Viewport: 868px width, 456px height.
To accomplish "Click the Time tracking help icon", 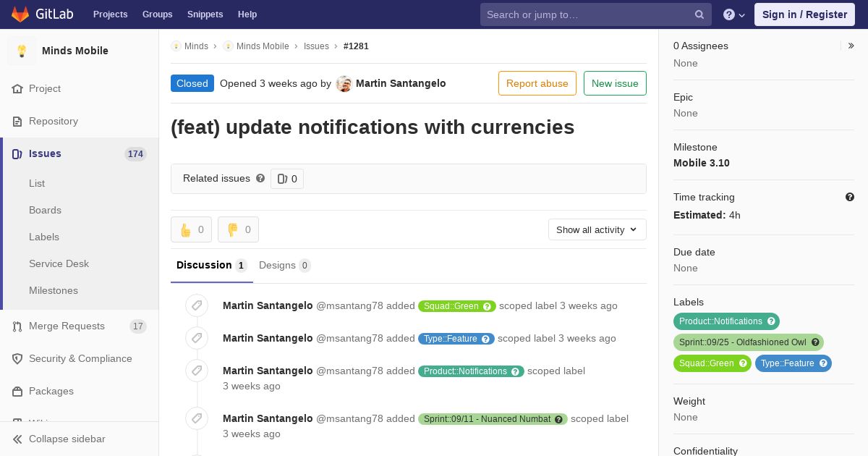I will point(850,197).
